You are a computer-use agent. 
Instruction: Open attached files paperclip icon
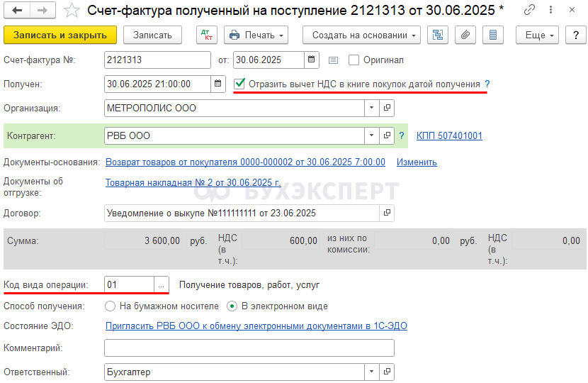click(465, 35)
